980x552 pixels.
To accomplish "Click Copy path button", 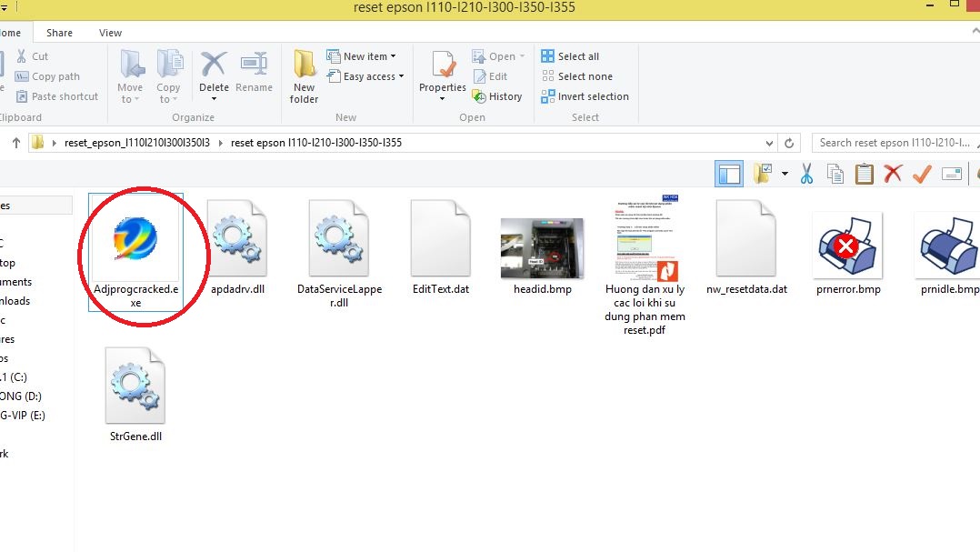I will (x=47, y=76).
